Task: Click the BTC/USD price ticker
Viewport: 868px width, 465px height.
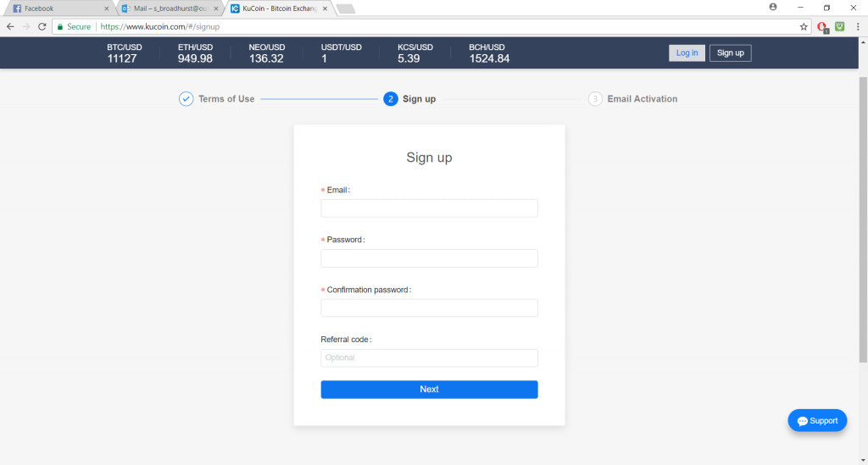Action: pyautogui.click(x=124, y=53)
